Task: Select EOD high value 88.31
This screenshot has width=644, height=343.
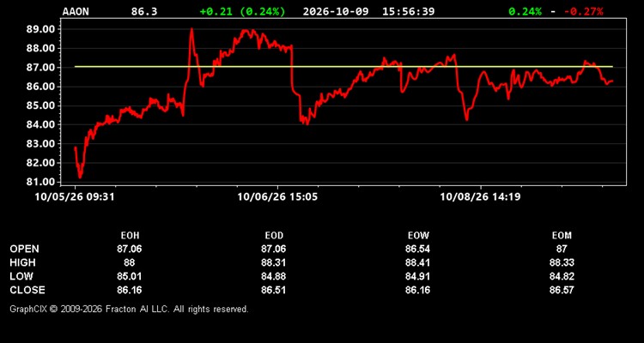Action: click(x=274, y=262)
